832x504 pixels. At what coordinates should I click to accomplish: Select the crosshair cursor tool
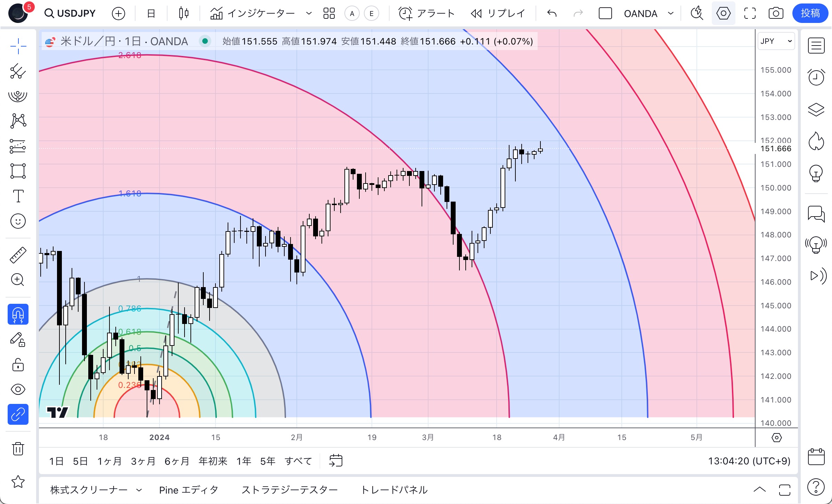click(x=18, y=46)
